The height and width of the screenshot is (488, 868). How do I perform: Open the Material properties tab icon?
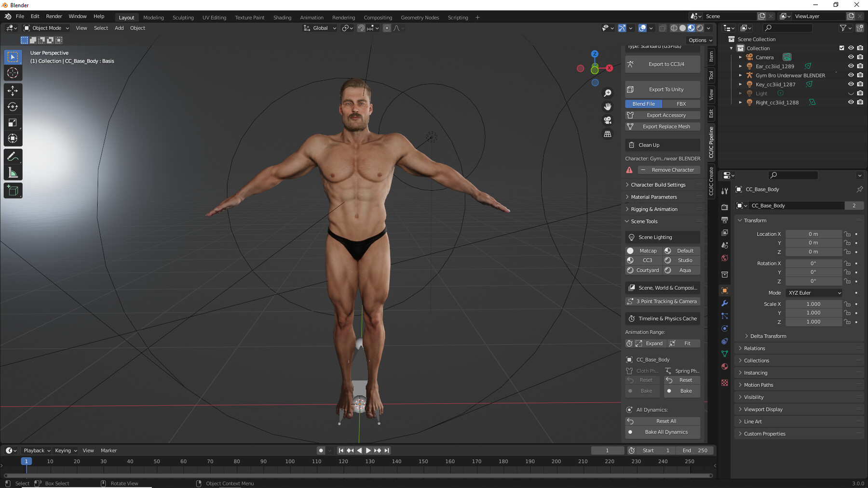724,367
